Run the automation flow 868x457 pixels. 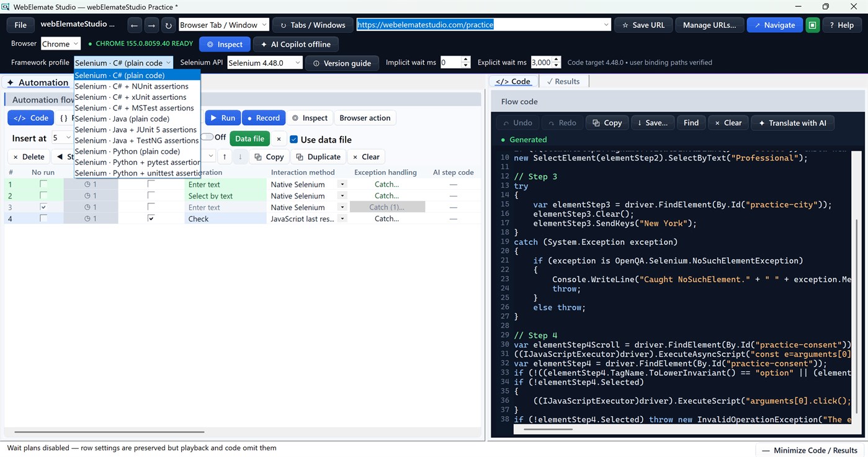[223, 118]
